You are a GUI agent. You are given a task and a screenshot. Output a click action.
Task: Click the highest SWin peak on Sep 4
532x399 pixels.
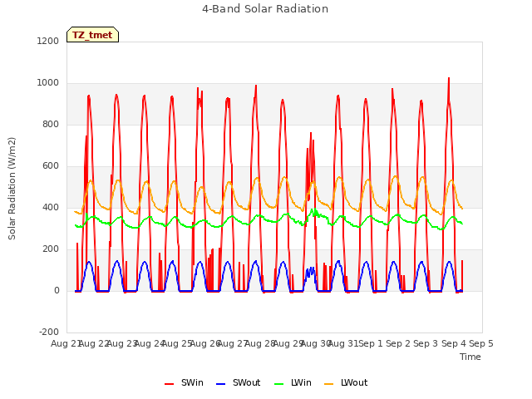click(x=449, y=78)
